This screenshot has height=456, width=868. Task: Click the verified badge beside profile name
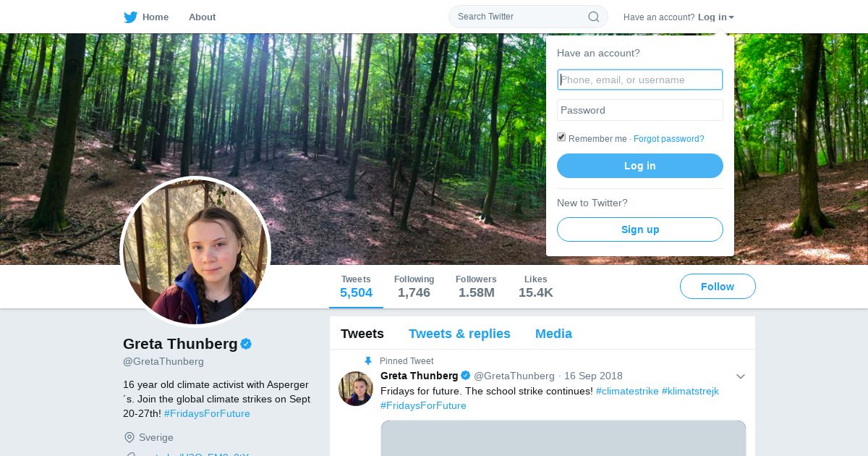tap(246, 344)
